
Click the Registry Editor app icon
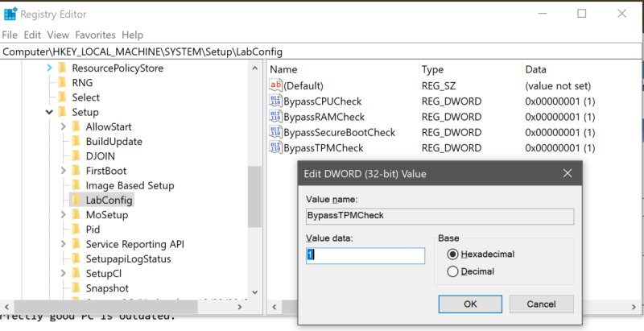10,14
